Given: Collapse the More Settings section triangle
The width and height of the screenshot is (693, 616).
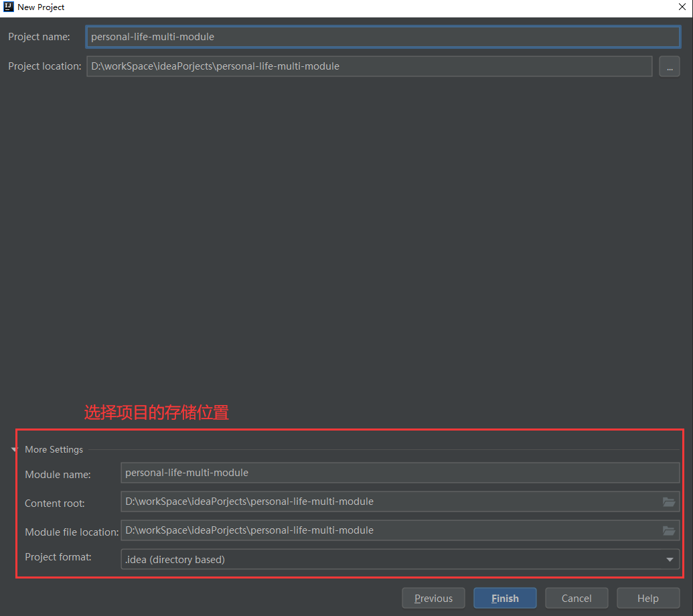Looking at the screenshot, I should coord(14,450).
